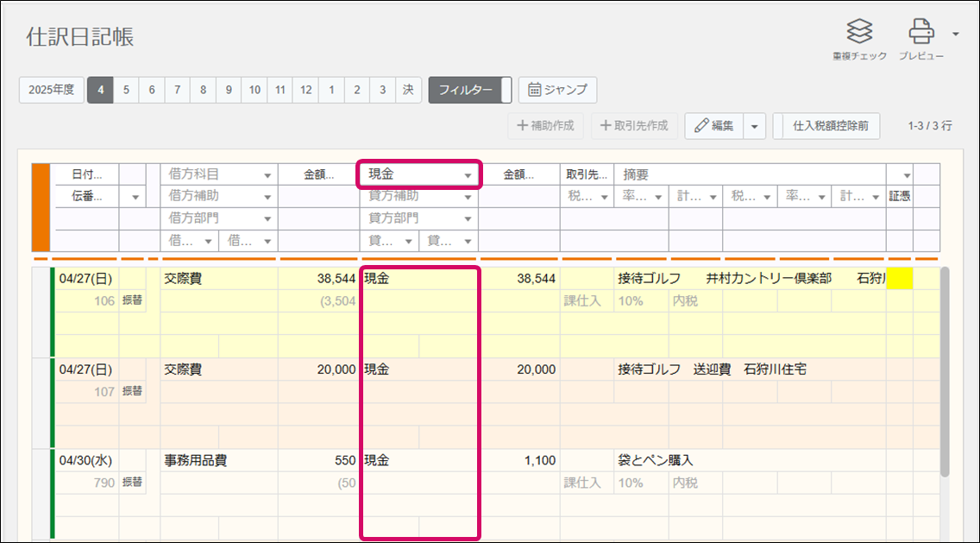
Task: Click the 摘要 filter input field
Action: click(x=751, y=174)
